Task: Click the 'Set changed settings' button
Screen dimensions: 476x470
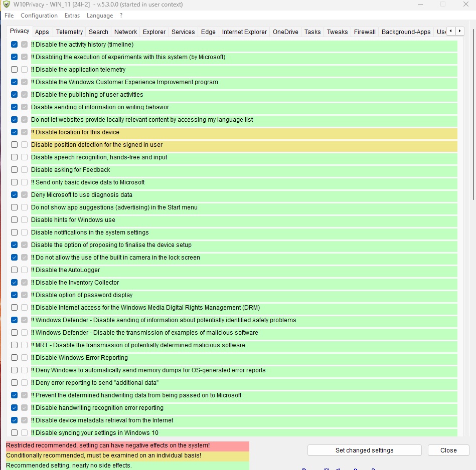Action: tap(364, 450)
